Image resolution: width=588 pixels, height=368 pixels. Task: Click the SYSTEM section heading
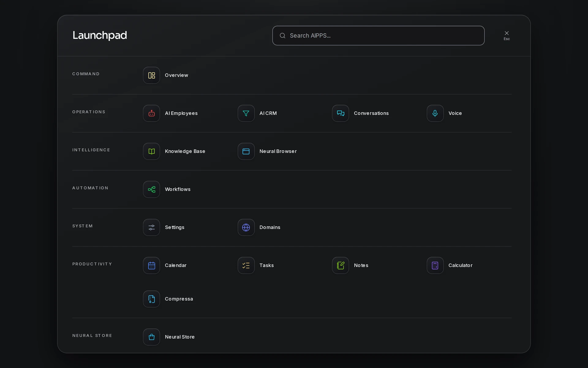tap(82, 226)
